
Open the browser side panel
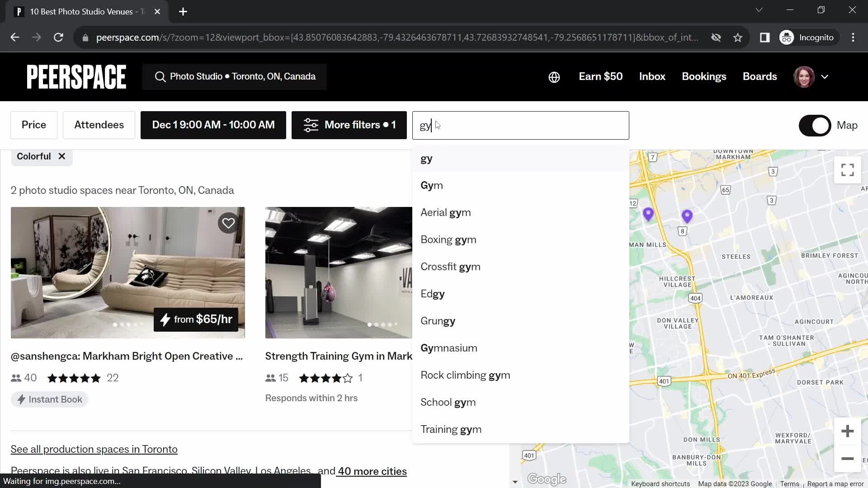[x=764, y=38]
